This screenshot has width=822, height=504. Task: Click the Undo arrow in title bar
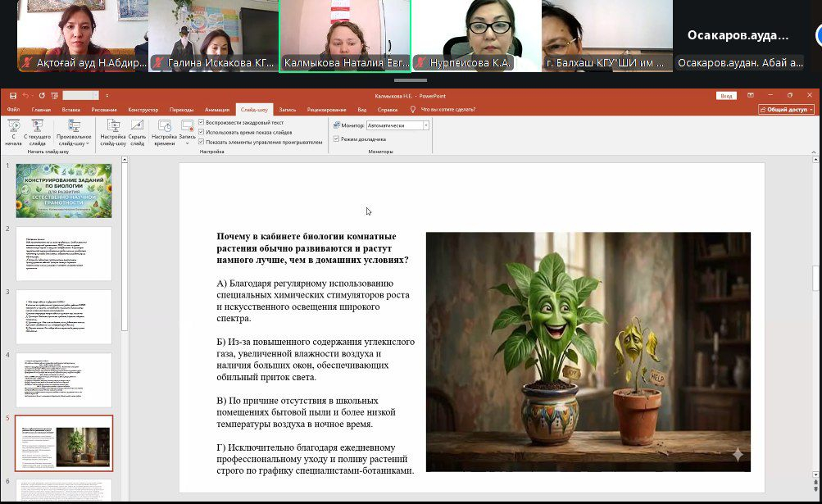[x=25, y=96]
